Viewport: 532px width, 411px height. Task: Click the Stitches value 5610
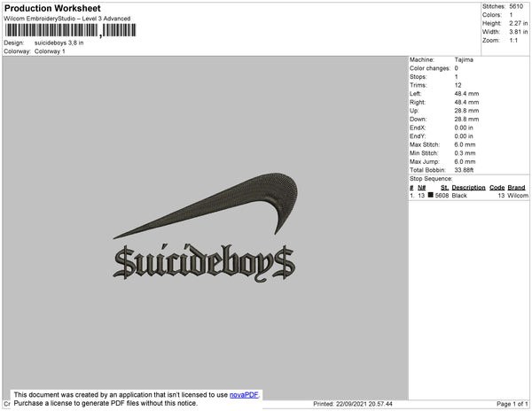tap(516, 6)
